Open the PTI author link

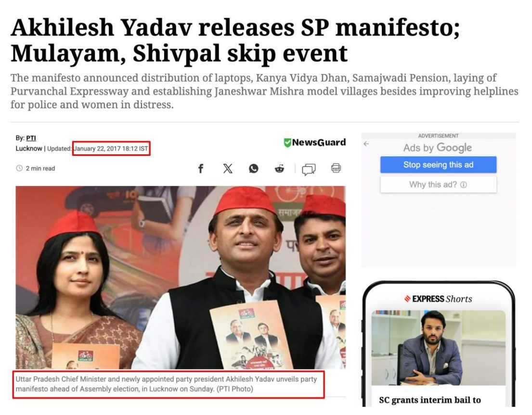[31, 138]
